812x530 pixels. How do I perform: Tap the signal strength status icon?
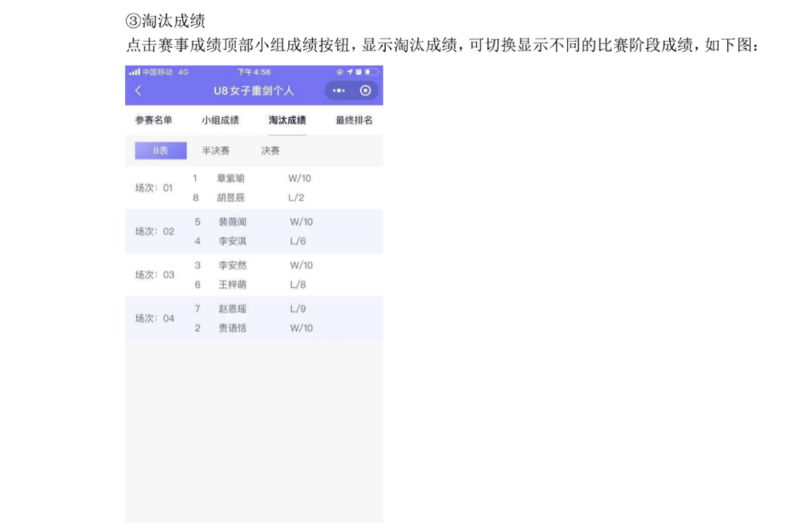(x=135, y=72)
